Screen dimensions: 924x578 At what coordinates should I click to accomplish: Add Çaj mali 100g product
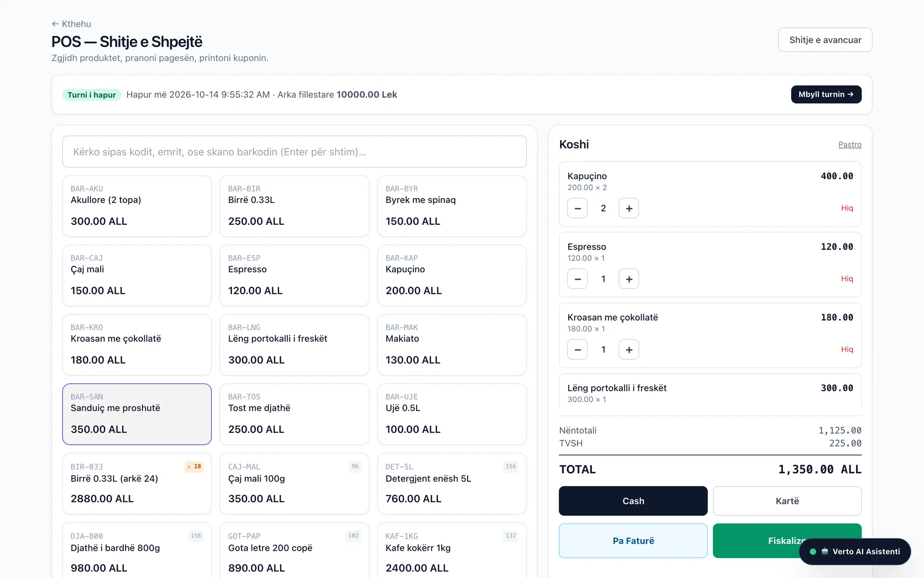(294, 484)
